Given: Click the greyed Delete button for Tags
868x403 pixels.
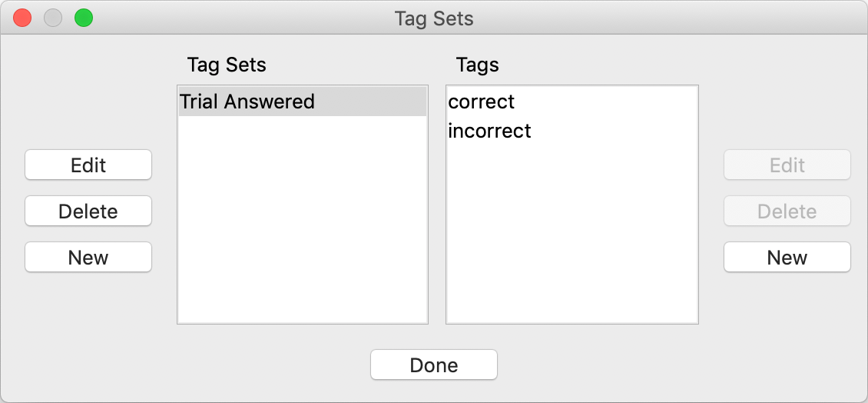Looking at the screenshot, I should click(787, 211).
